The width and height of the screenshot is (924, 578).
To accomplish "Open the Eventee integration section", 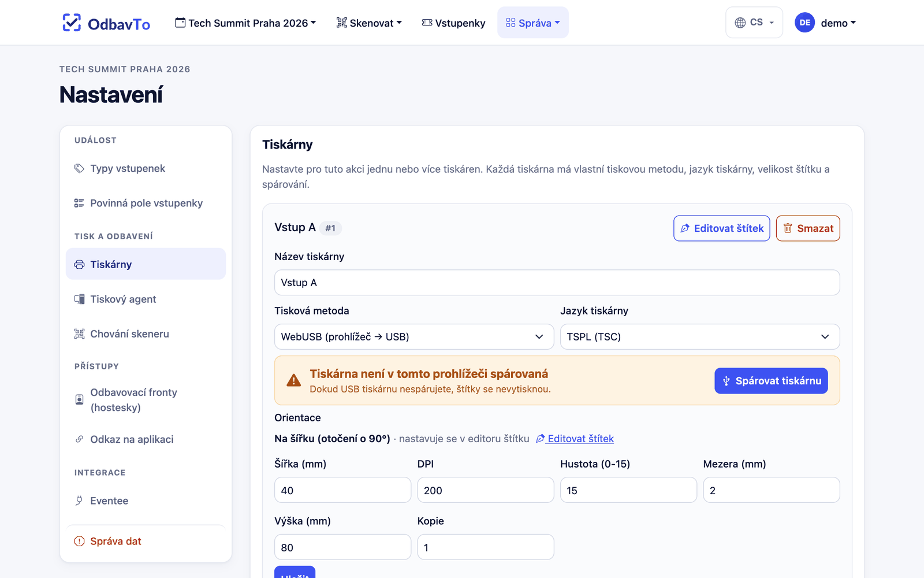I will (x=146, y=501).
